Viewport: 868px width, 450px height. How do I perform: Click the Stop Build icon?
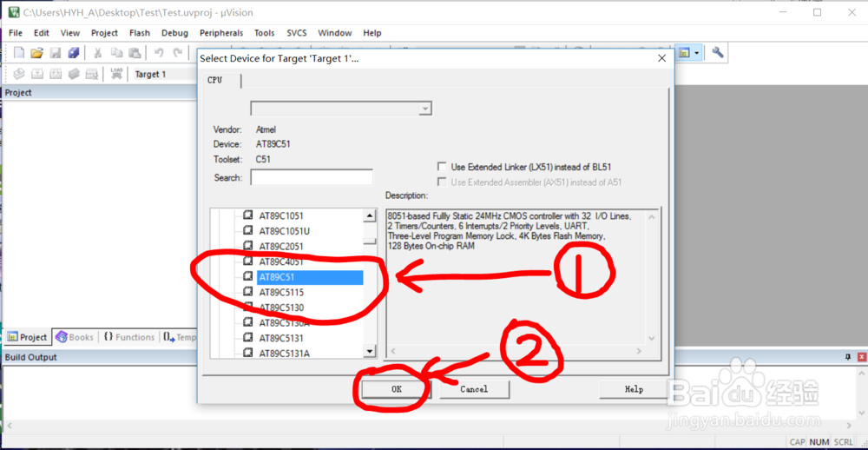coord(92,74)
